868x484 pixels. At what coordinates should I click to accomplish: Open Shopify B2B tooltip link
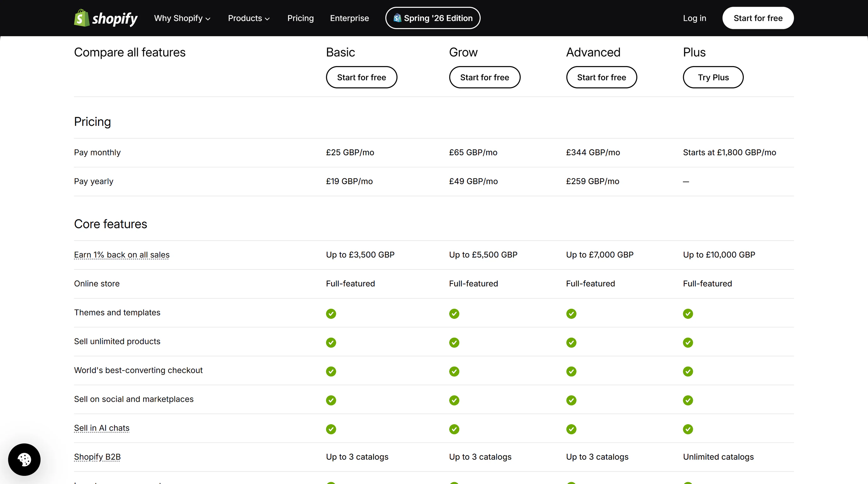point(97,457)
